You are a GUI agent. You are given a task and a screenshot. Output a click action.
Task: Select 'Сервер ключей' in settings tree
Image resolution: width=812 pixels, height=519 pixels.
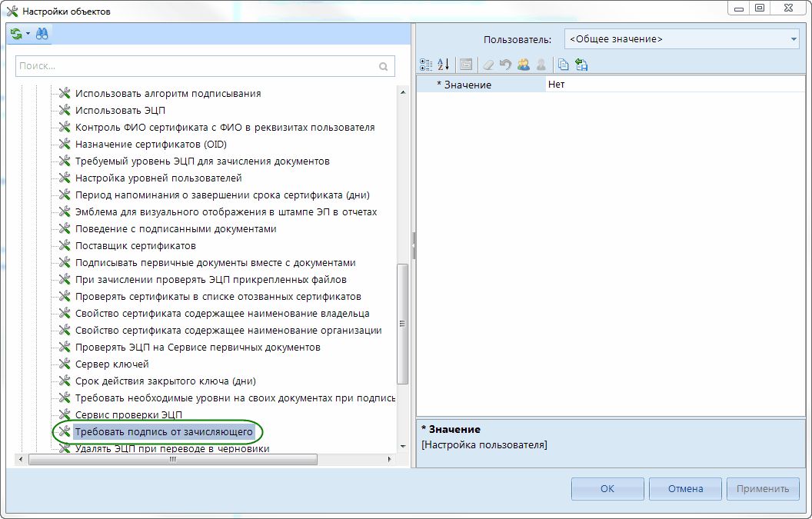(x=111, y=364)
